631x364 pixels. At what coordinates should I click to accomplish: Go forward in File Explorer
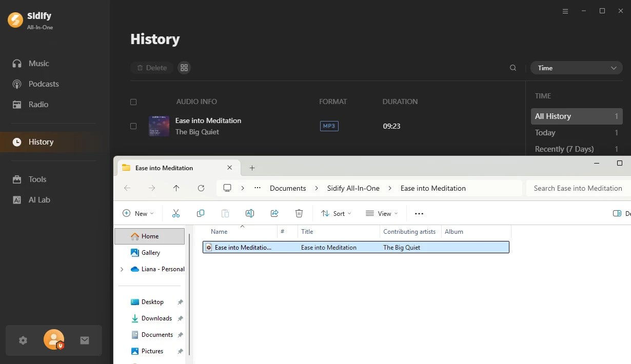(152, 188)
